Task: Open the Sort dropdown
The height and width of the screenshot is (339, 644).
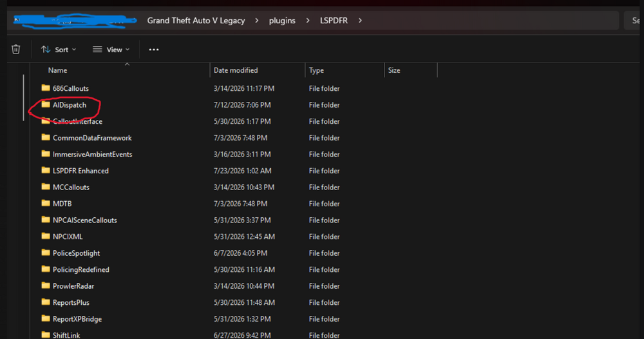Action: [59, 50]
